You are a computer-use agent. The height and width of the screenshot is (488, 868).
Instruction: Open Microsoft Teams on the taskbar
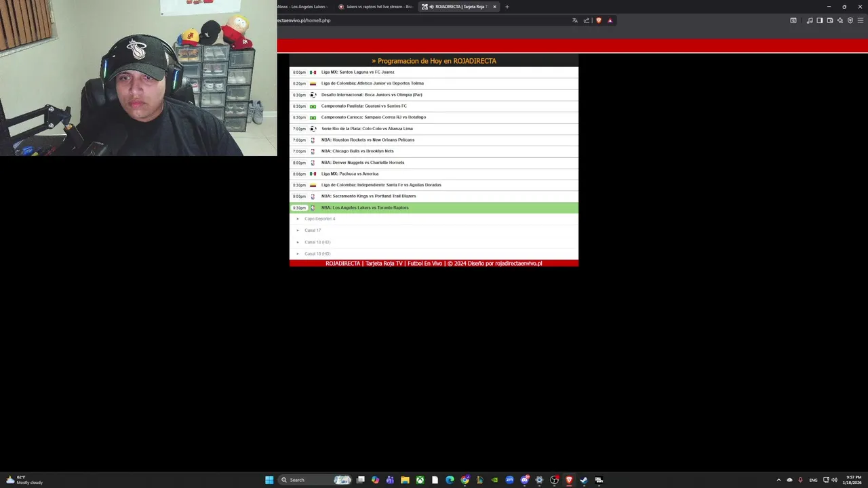(x=390, y=480)
